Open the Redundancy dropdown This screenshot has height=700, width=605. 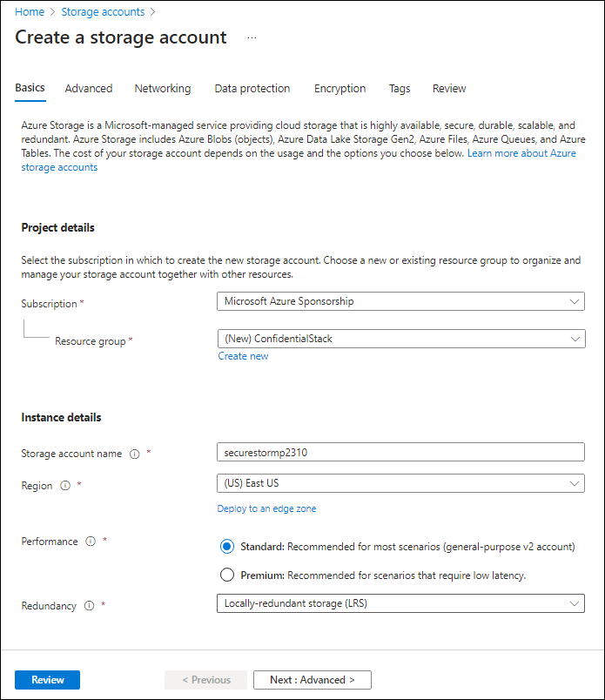pyautogui.click(x=400, y=603)
